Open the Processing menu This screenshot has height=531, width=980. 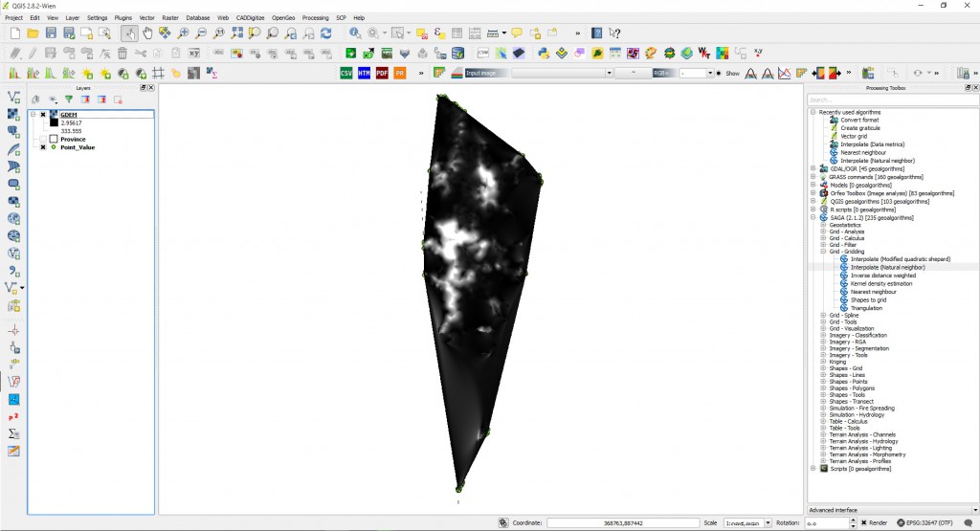coord(314,17)
